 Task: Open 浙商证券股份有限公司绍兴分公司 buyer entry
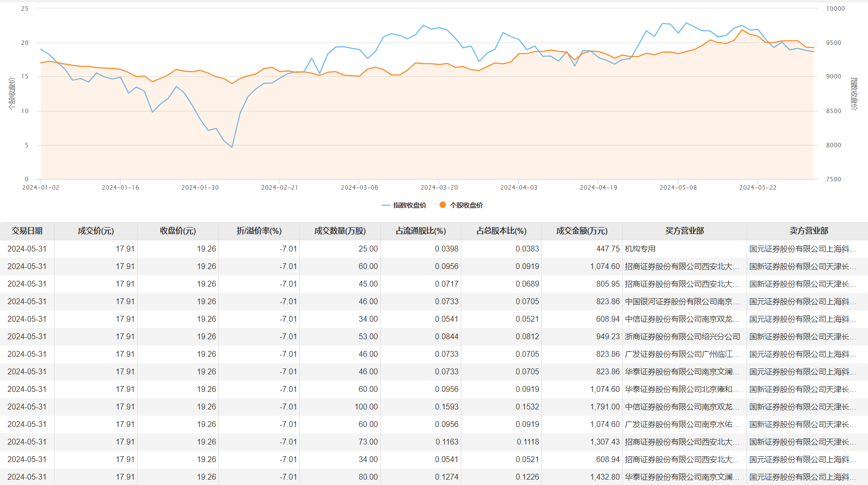(682, 337)
